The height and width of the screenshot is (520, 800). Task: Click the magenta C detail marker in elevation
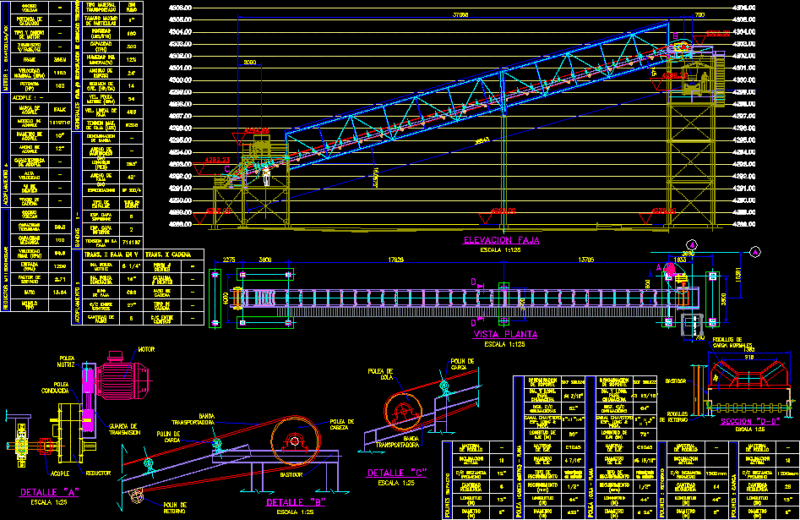(227, 169)
